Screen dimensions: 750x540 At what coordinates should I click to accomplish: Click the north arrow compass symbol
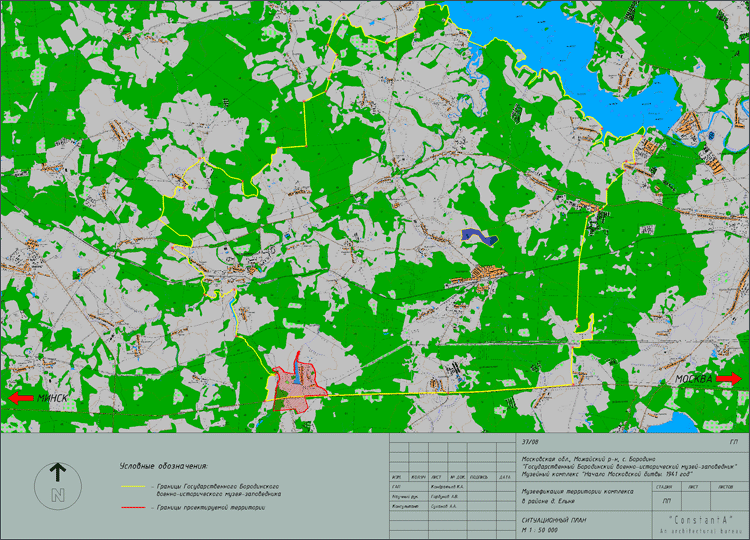point(58,485)
